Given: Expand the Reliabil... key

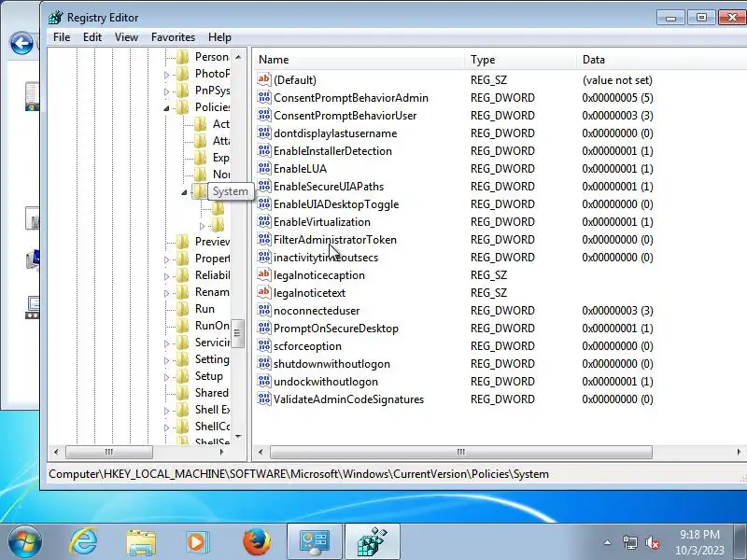Looking at the screenshot, I should (166, 276).
